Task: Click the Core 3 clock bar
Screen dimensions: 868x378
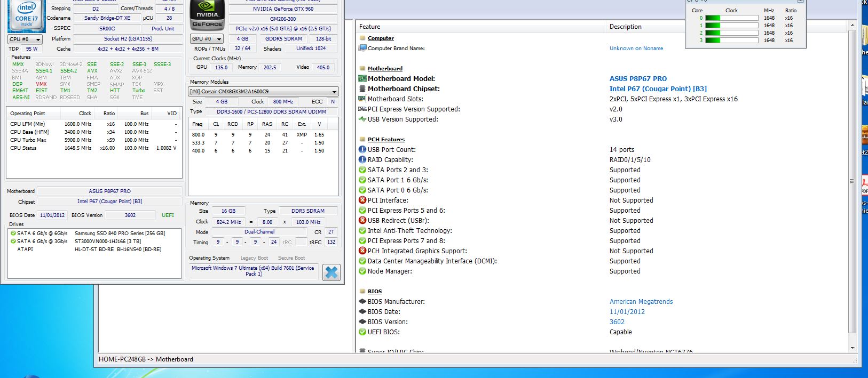Action: 732,40
